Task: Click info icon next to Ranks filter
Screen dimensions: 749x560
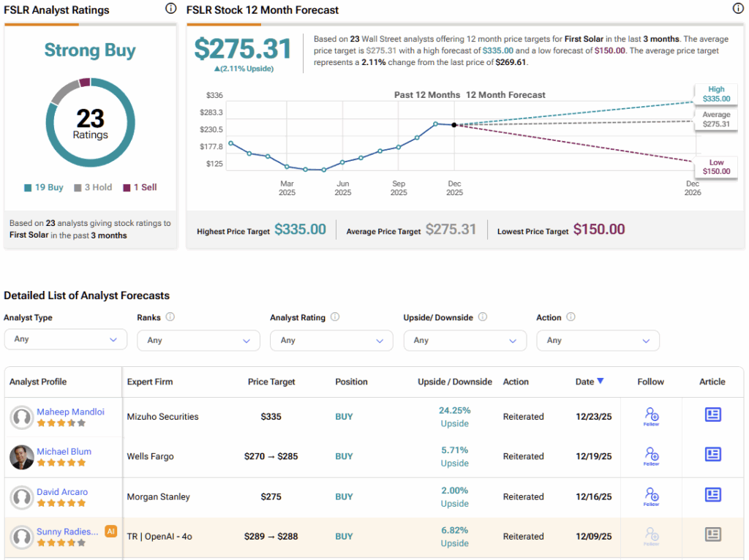Action: click(170, 317)
